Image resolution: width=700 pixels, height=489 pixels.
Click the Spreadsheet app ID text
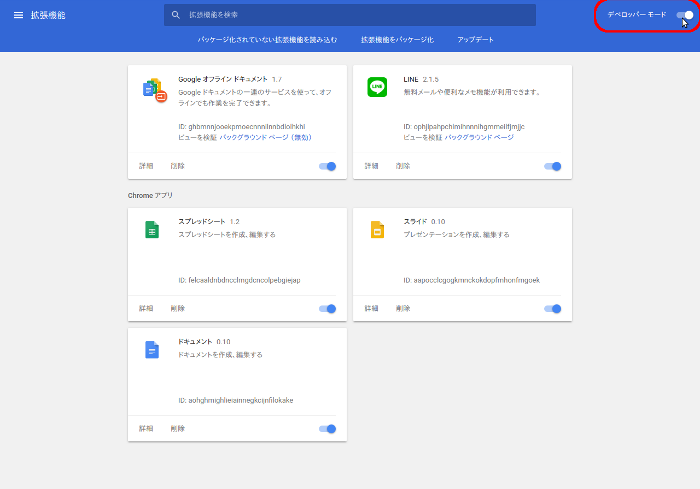(239, 280)
